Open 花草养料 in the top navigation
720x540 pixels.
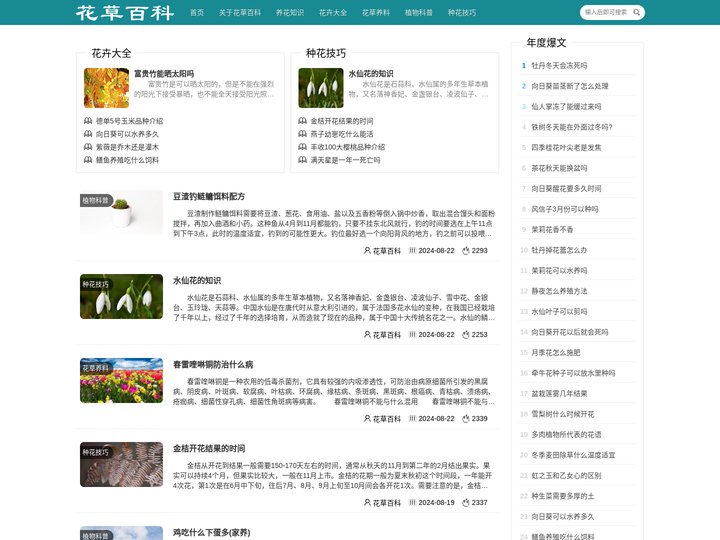[x=376, y=12]
